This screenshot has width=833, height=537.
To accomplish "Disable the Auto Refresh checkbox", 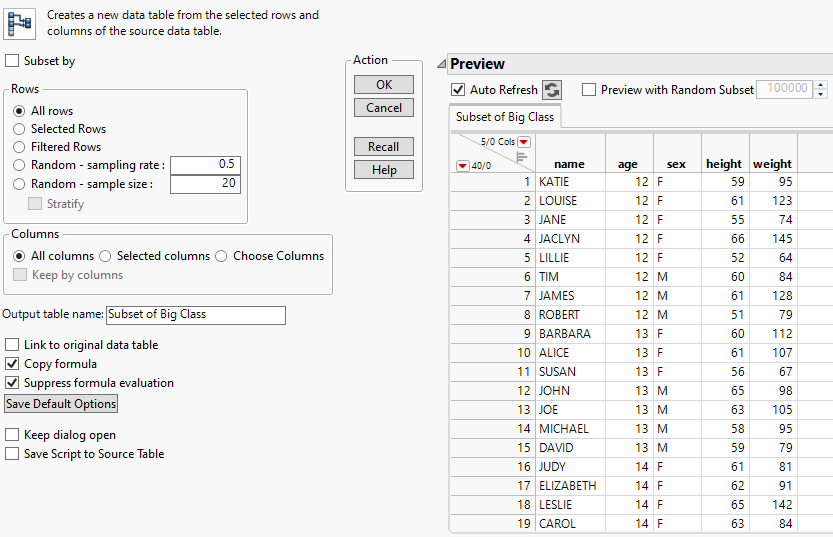I will pyautogui.click(x=459, y=90).
